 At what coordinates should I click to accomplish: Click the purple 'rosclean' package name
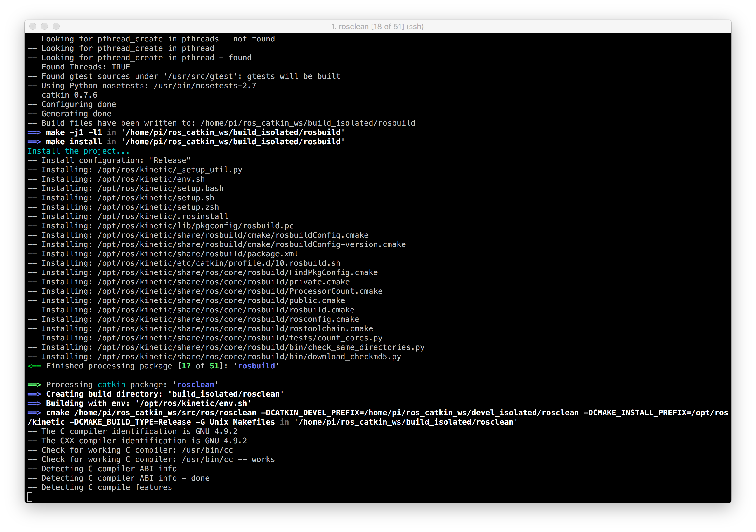pos(196,385)
